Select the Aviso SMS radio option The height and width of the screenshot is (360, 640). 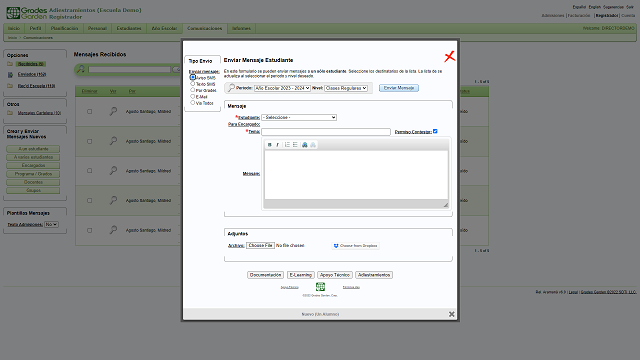click(192, 77)
